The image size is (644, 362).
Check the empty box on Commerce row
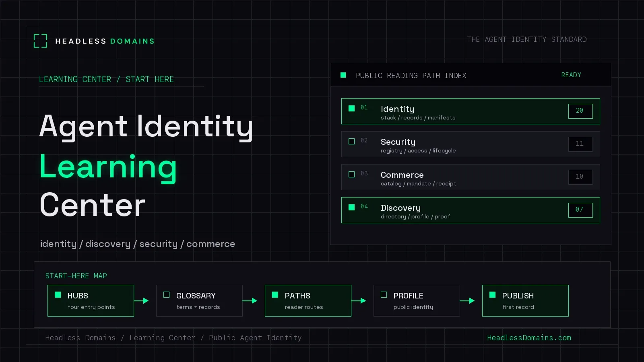tap(351, 174)
